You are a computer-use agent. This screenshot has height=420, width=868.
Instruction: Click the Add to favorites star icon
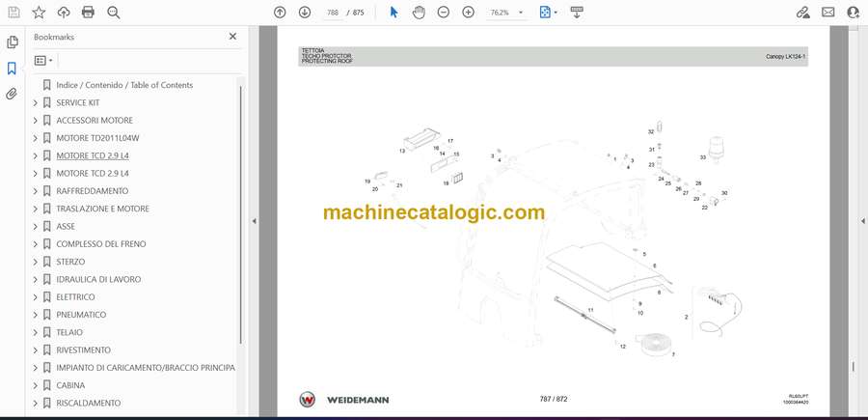point(39,13)
